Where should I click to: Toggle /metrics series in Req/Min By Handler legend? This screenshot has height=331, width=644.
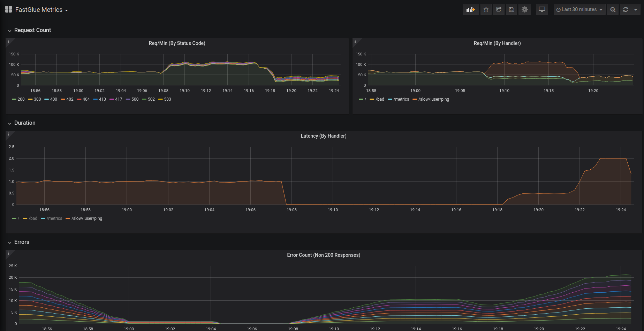click(x=401, y=99)
